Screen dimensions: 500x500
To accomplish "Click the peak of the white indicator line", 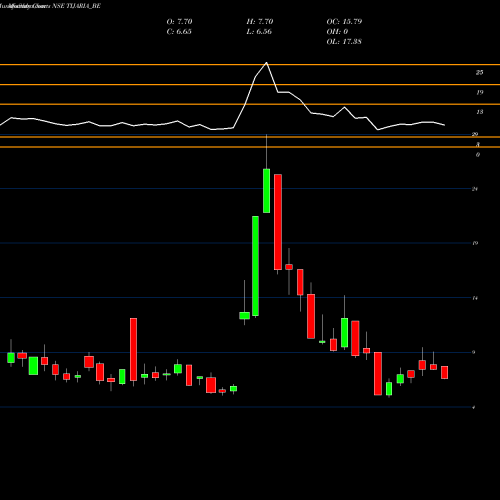I will 266,63.
